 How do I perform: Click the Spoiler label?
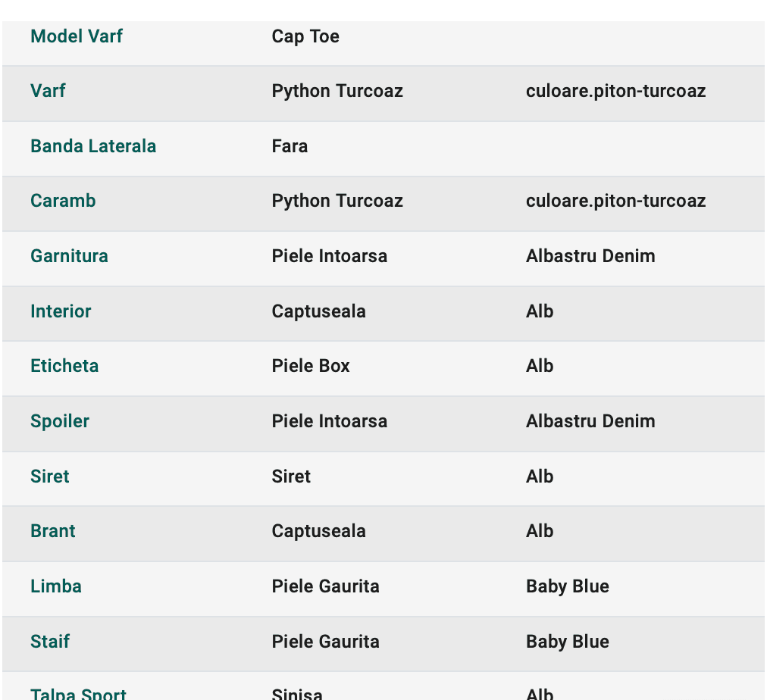pos(60,422)
